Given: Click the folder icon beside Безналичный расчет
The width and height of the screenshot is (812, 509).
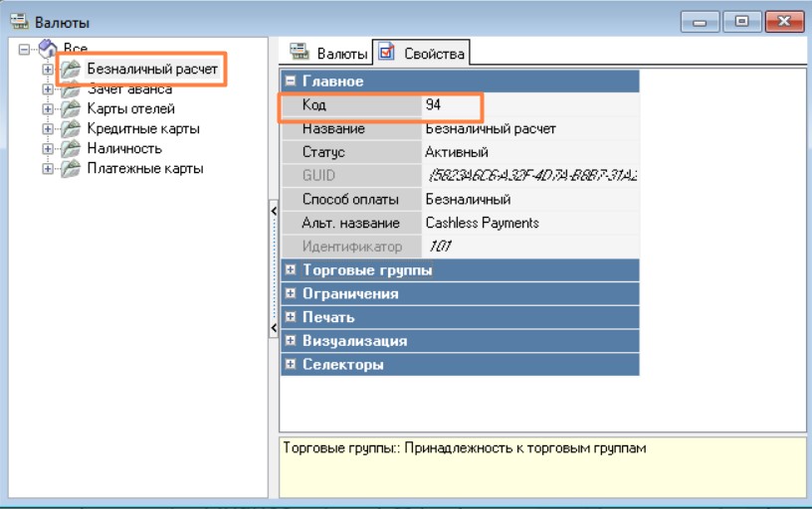Looking at the screenshot, I should tap(70, 70).
